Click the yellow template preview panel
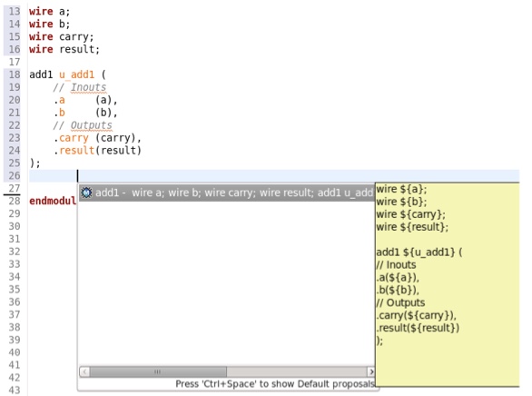 click(448, 284)
